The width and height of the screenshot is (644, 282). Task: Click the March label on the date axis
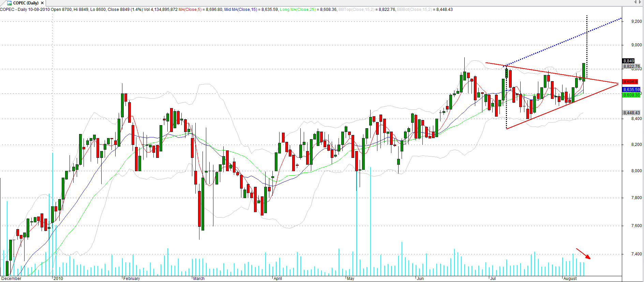[199, 279]
